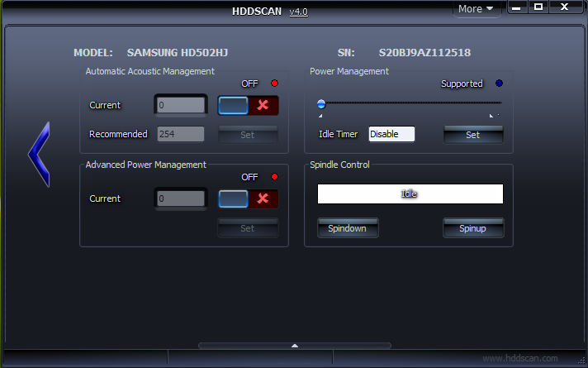This screenshot has width=588, height=368.
Task: Click the Power Management slider handle
Action: coord(321,104)
